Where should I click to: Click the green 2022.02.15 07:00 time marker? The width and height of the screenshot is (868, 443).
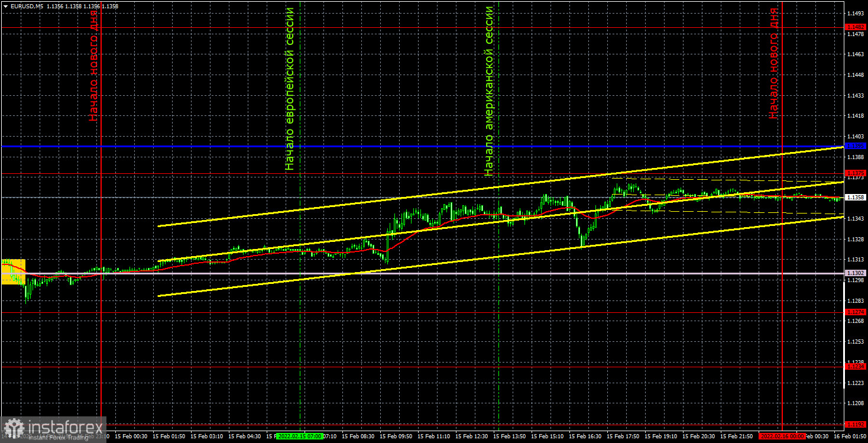[x=300, y=436]
